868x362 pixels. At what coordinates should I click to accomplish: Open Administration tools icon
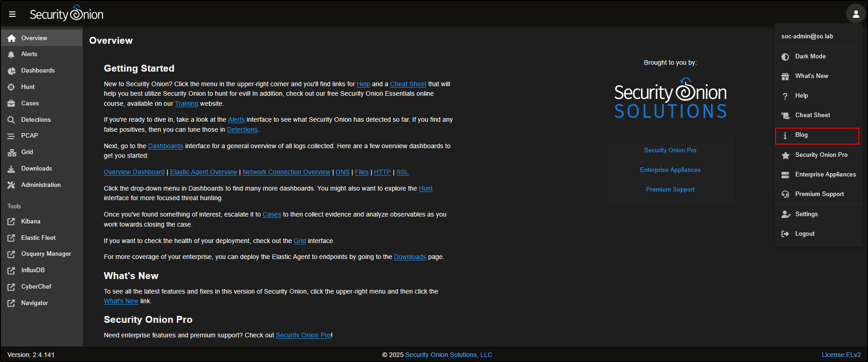click(11, 185)
